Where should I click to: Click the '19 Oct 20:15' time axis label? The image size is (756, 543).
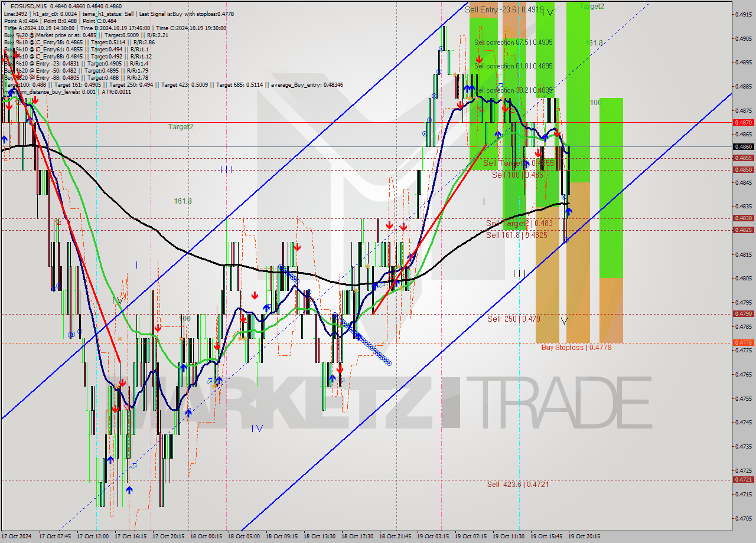pos(584,537)
